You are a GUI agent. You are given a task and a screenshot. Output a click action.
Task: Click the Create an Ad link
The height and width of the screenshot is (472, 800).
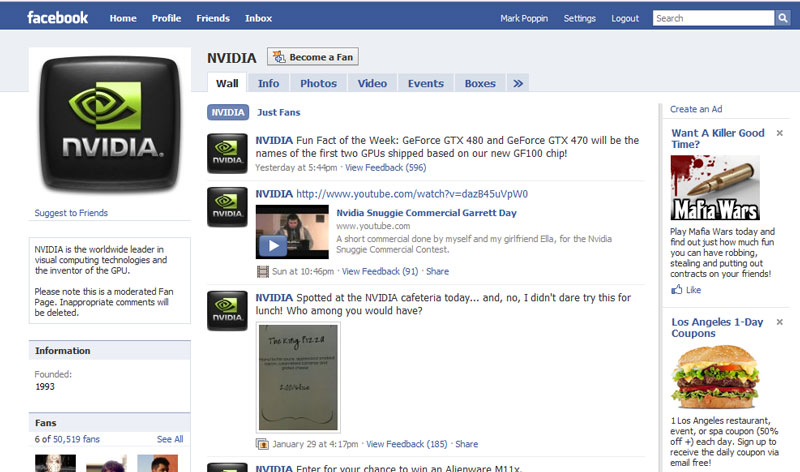click(x=696, y=109)
